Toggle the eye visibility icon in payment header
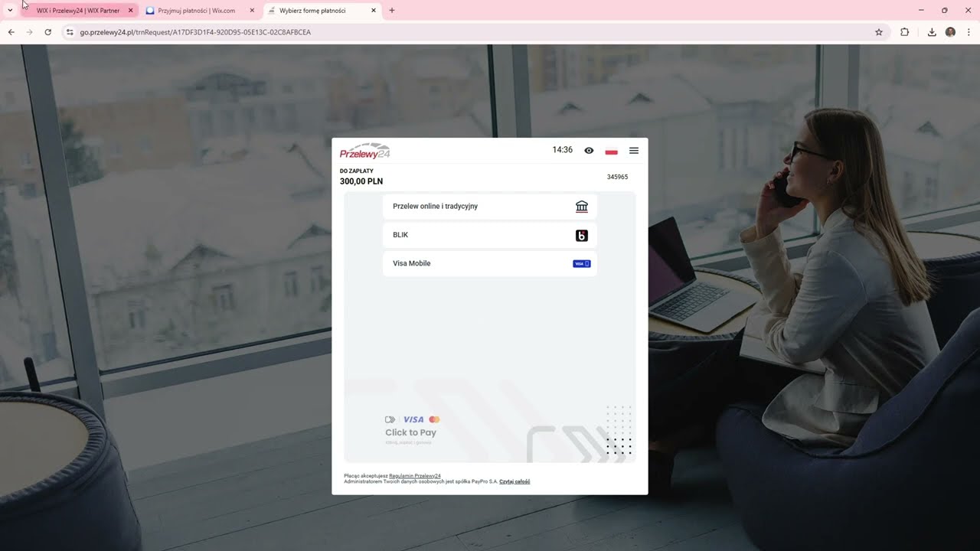 coord(589,151)
